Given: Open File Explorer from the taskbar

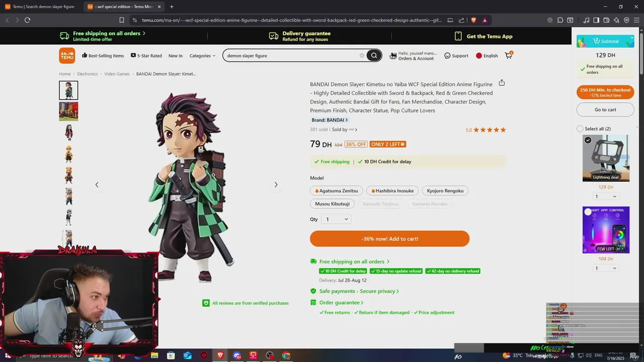Looking at the screenshot, I should tap(154, 355).
